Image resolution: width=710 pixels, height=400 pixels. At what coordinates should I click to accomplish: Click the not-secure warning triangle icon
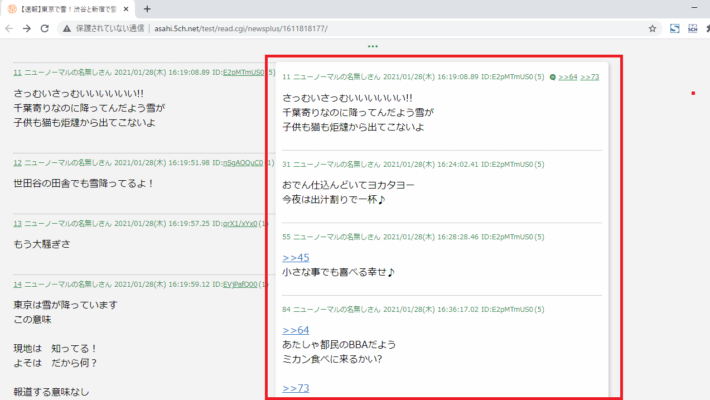(x=67, y=29)
